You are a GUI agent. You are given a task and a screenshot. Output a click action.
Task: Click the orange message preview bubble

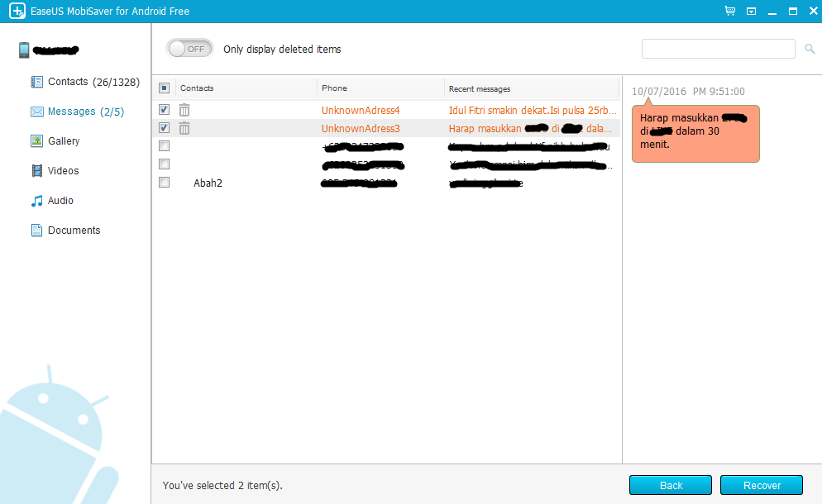pyautogui.click(x=695, y=133)
